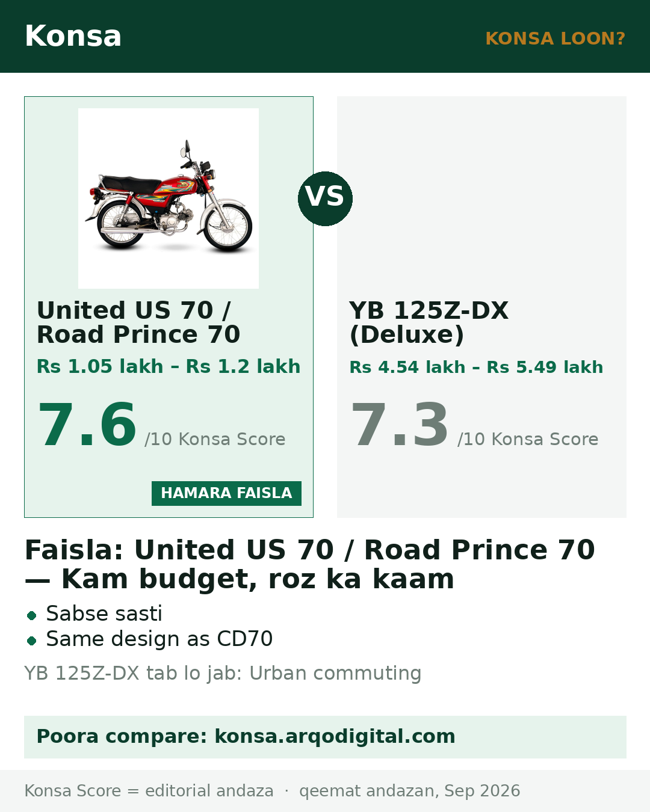Image resolution: width=650 pixels, height=812 pixels.
Task: Click bullet icon beside Same design as CD70
Action: tap(32, 641)
